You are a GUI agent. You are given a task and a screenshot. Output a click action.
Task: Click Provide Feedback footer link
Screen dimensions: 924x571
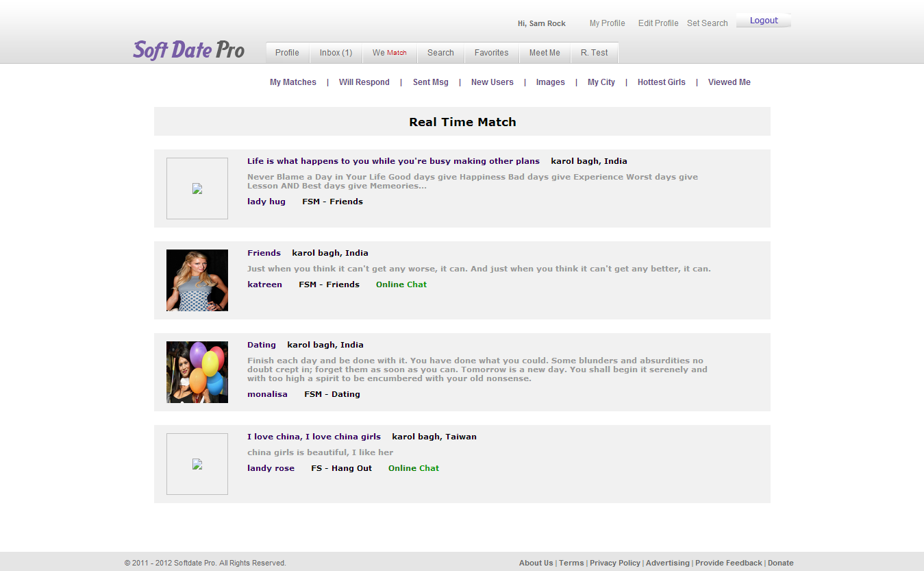click(x=729, y=563)
